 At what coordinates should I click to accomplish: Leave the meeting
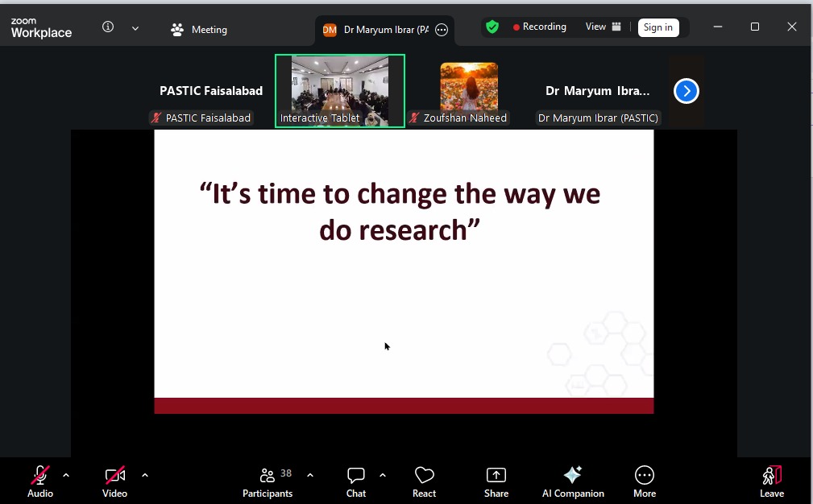771,480
